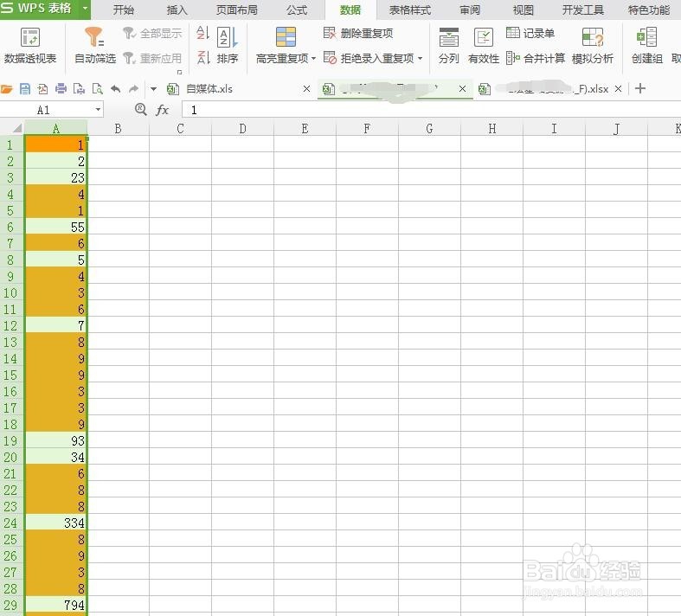This screenshot has width=681, height=616.
Task: Sort ascending with the A-Z icon
Action: (202, 33)
